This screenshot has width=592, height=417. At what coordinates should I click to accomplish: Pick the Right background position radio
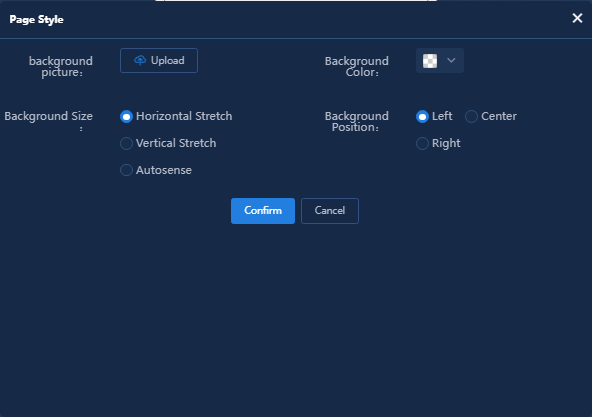pos(422,144)
